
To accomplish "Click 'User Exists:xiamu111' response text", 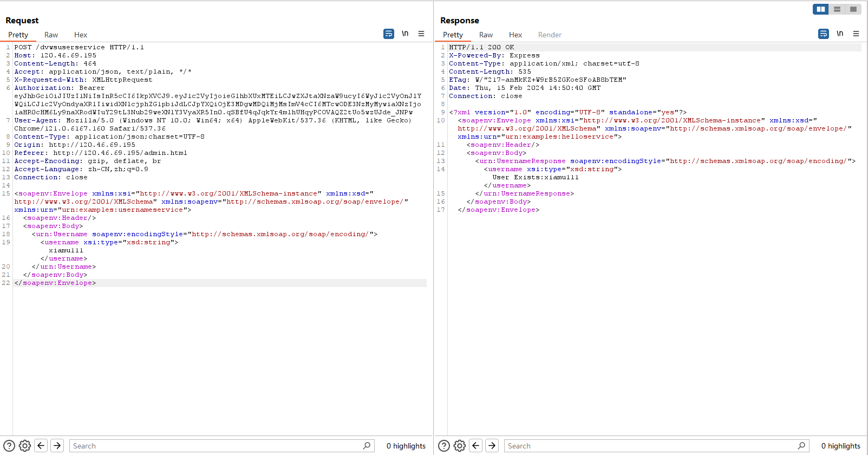I will pos(536,177).
